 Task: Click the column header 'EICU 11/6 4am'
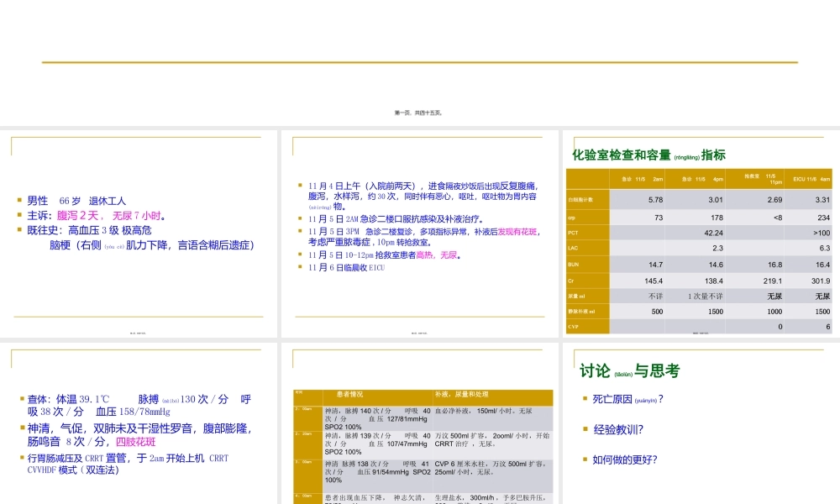coord(808,179)
